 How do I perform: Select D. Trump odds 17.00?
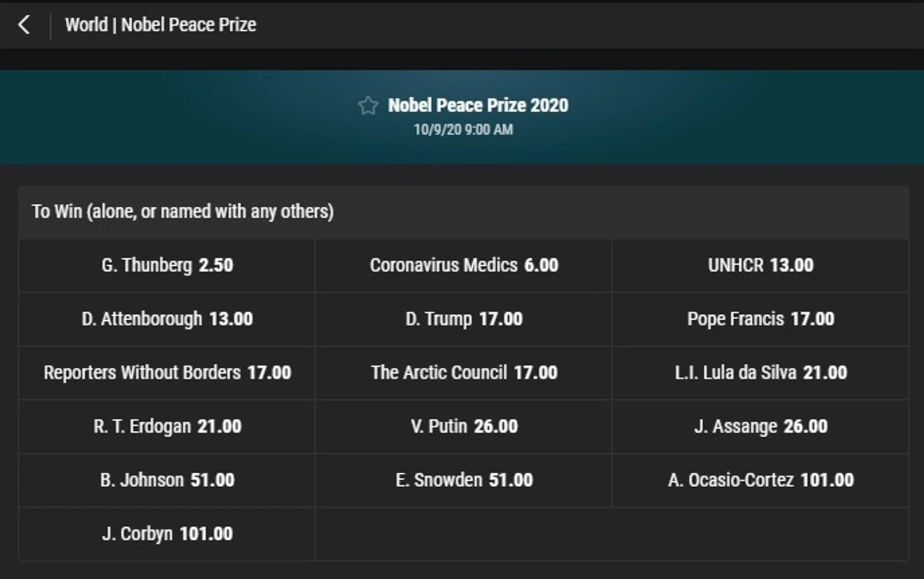[x=464, y=319]
